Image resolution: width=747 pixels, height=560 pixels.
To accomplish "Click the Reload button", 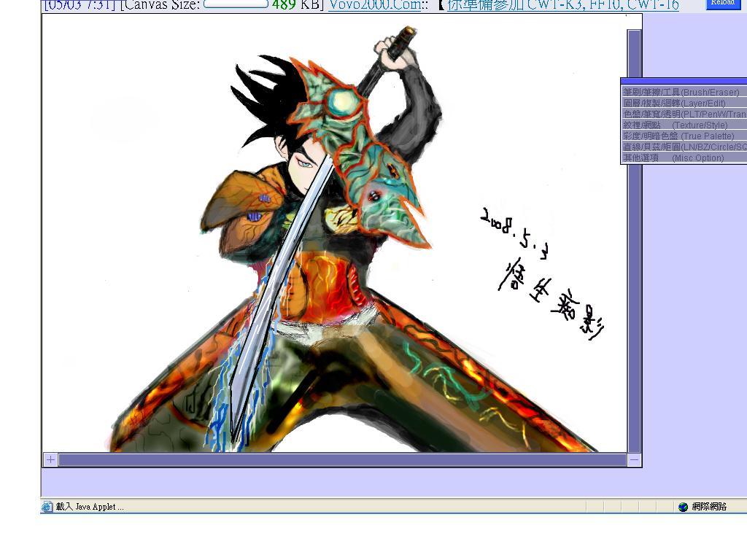I will pos(722,4).
